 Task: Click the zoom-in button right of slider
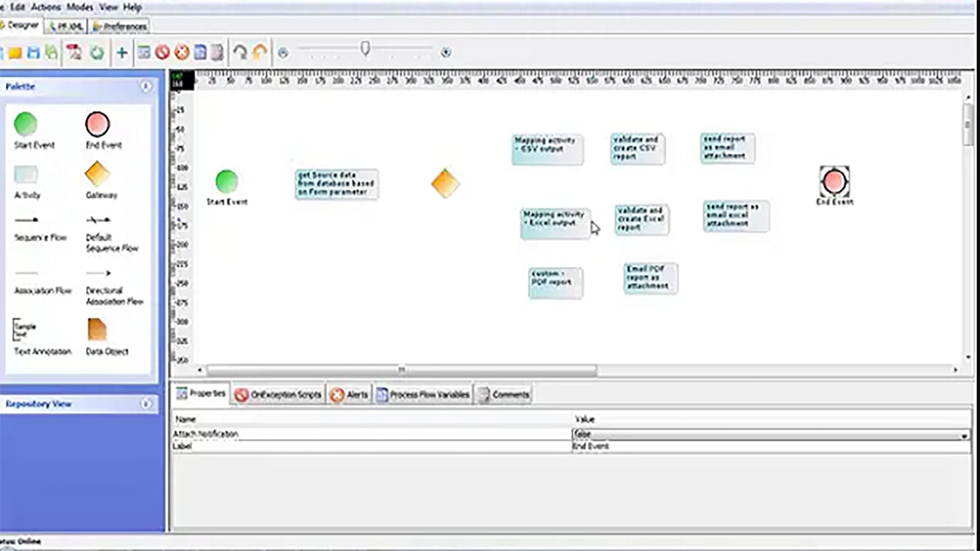[x=446, y=53]
